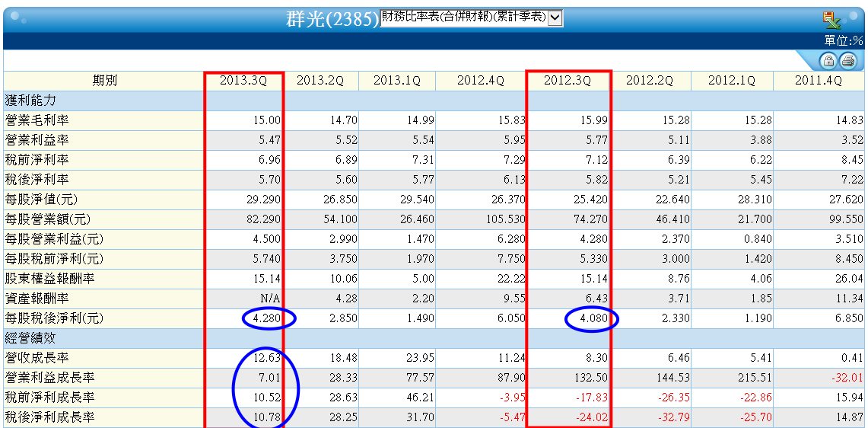
Task: Export table to Excel icon
Action: [831, 19]
